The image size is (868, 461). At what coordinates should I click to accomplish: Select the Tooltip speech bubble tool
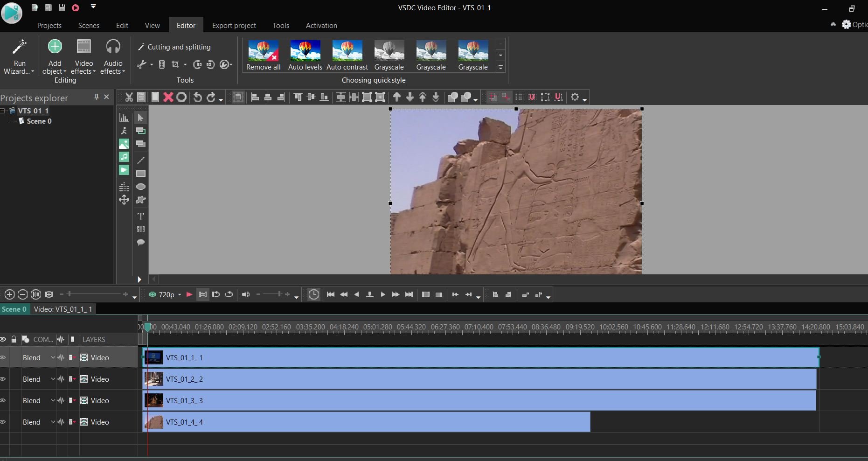click(140, 243)
